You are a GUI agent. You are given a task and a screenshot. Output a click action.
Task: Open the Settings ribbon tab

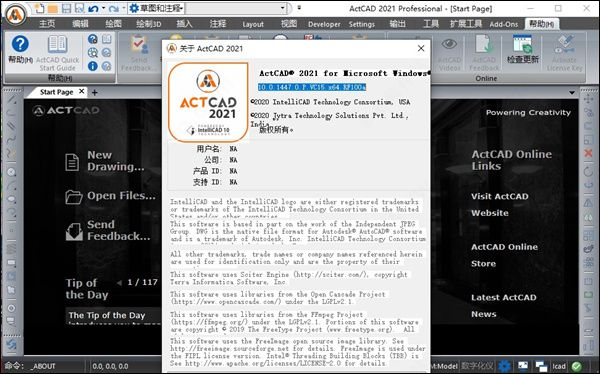pos(362,24)
